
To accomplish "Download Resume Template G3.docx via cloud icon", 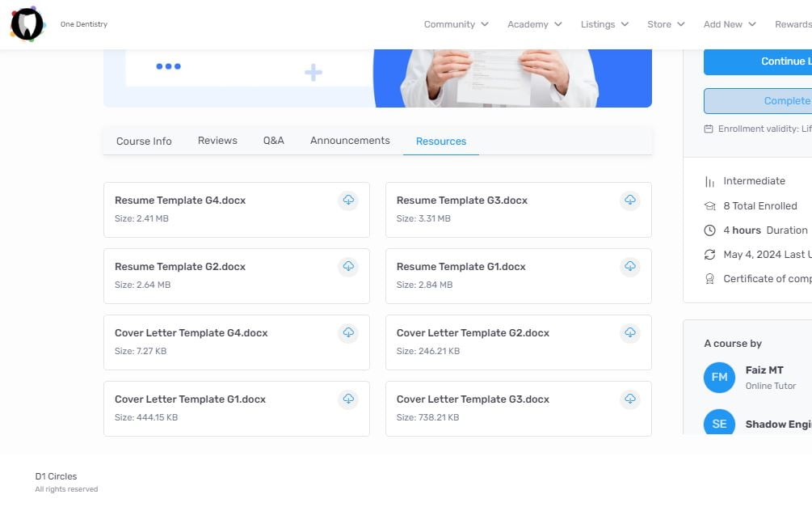I will pyautogui.click(x=630, y=200).
